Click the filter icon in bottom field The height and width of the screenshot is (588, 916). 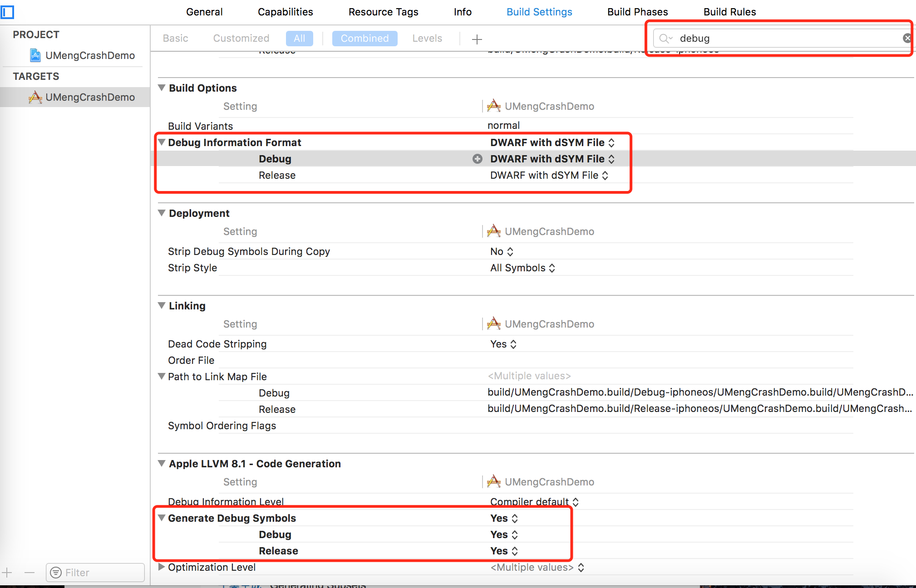click(56, 573)
